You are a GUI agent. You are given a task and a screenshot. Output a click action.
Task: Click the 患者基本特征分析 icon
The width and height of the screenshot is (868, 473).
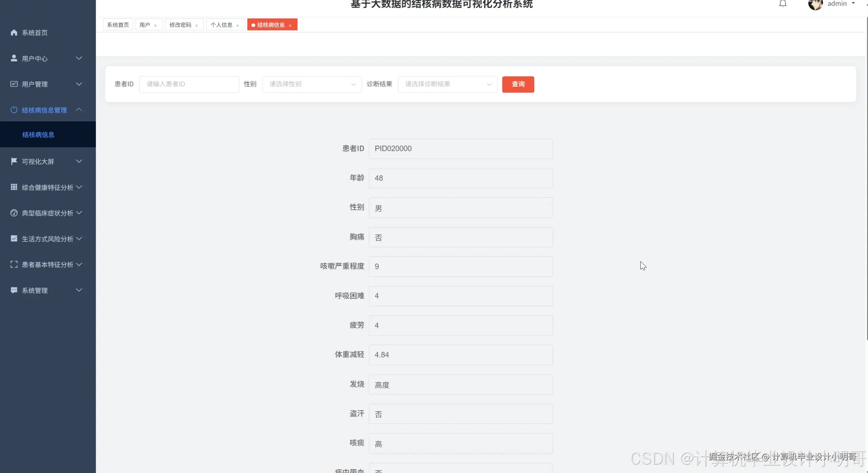point(13,265)
